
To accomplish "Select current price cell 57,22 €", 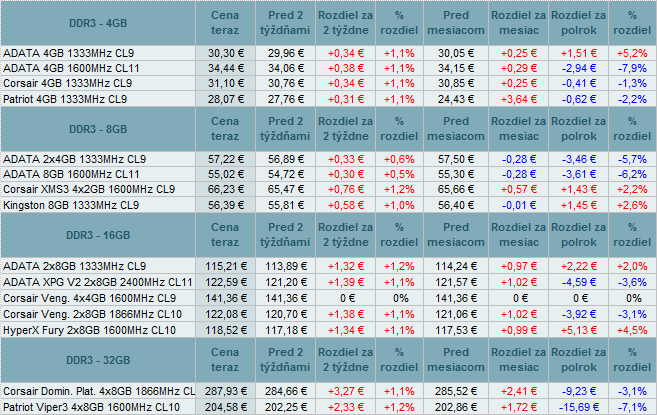I will click(x=225, y=159).
